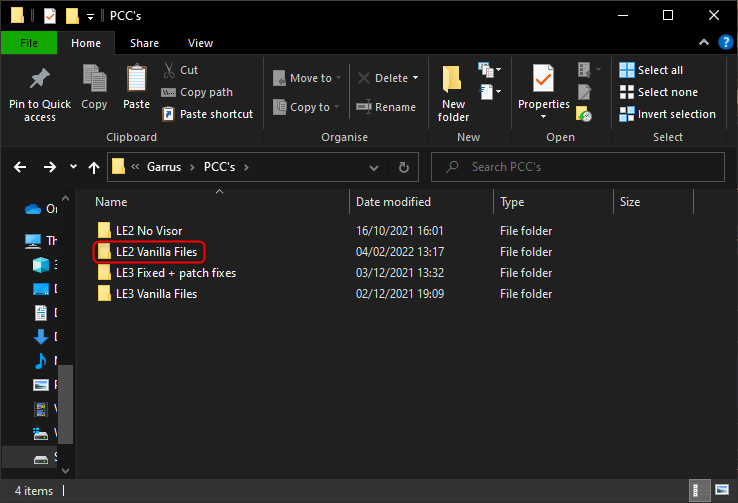The image size is (738, 503).
Task: Click Invert selection
Action: (x=668, y=114)
